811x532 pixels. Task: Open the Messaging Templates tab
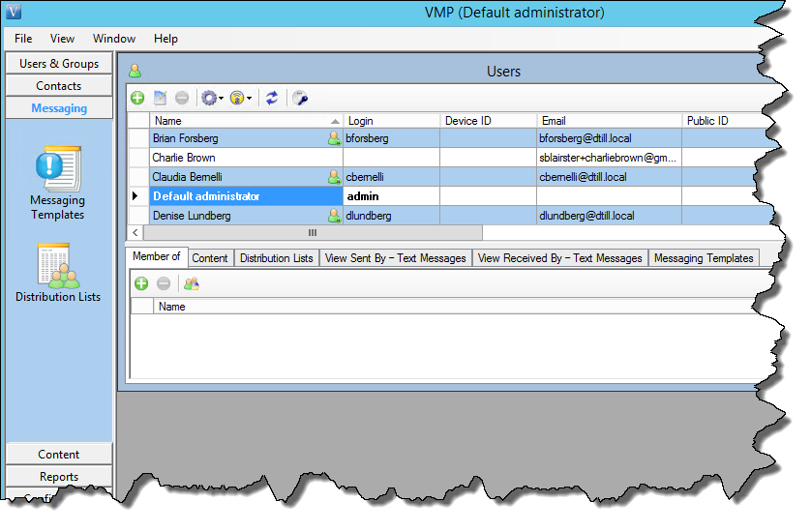click(703, 258)
